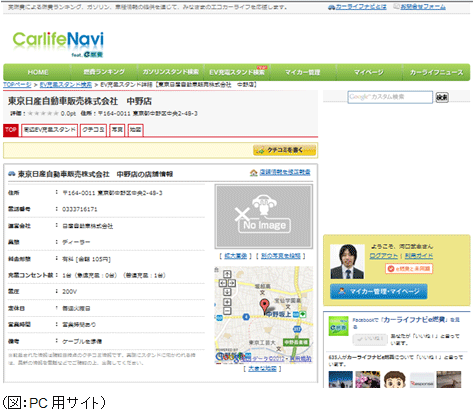Click the クチコミを書く button
The width and height of the screenshot is (473, 414).
tap(284, 150)
